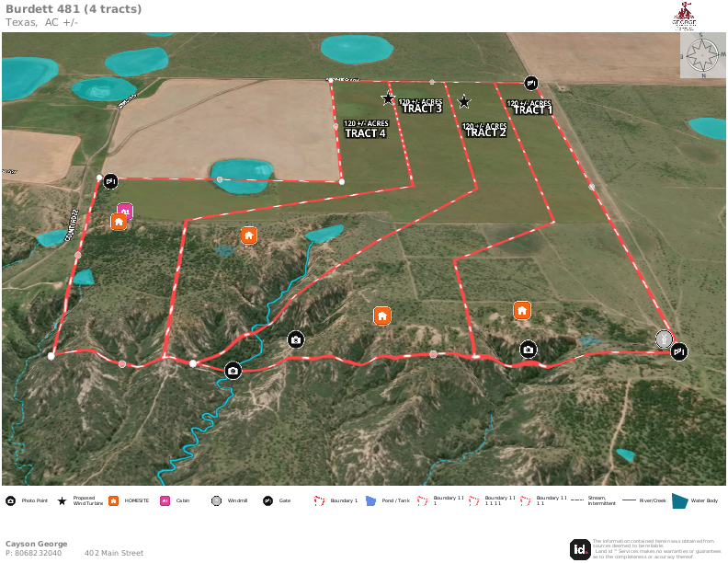Select the rightmost photo point camera marker
This screenshot has height=563, width=728.
(x=528, y=349)
